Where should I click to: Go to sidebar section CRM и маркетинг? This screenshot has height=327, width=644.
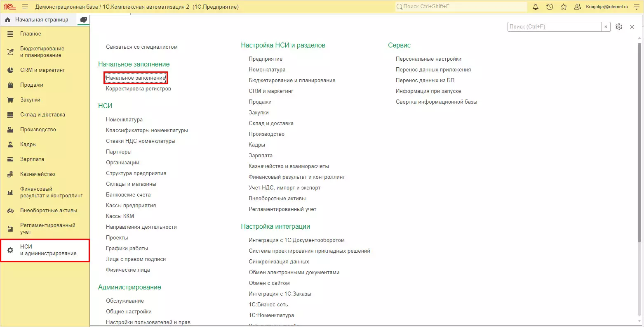pos(45,70)
